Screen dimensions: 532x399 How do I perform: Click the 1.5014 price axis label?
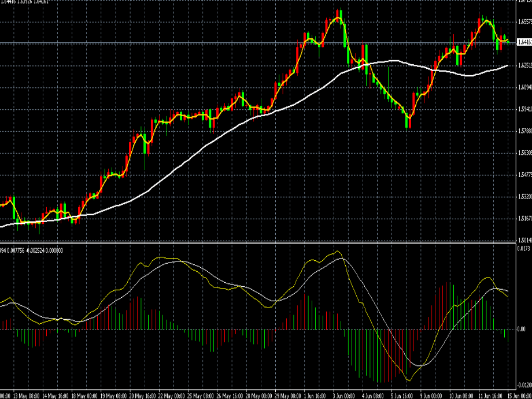coord(525,240)
